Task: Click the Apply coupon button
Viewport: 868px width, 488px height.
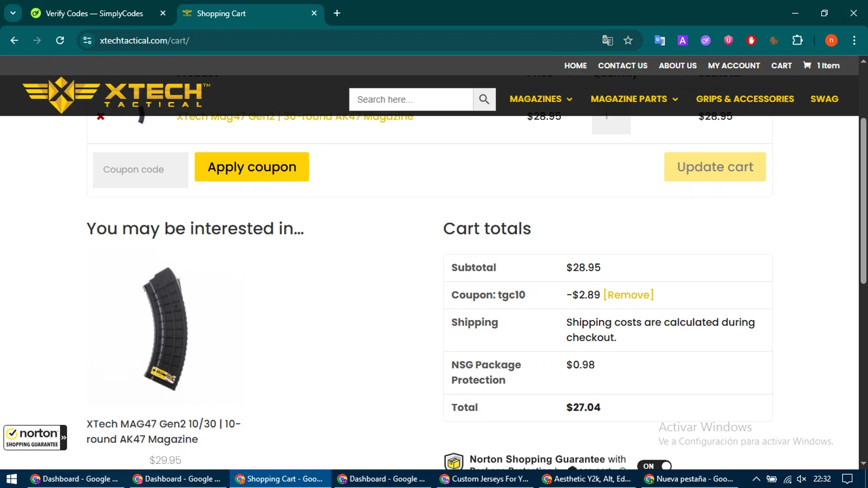Action: click(x=252, y=167)
